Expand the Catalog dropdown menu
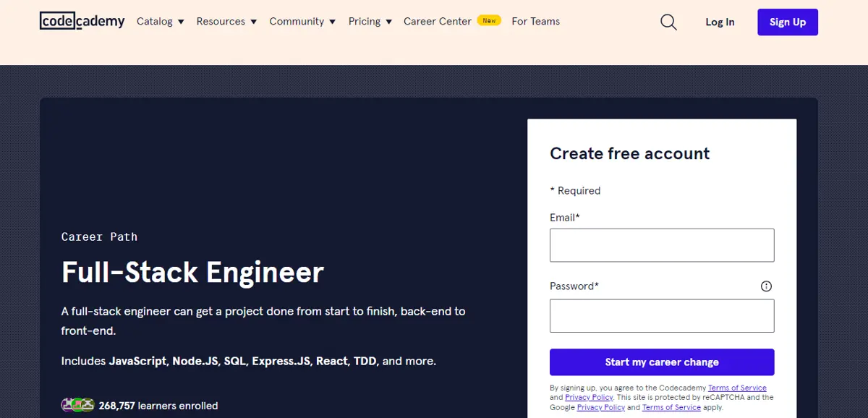The width and height of the screenshot is (868, 418). (161, 22)
